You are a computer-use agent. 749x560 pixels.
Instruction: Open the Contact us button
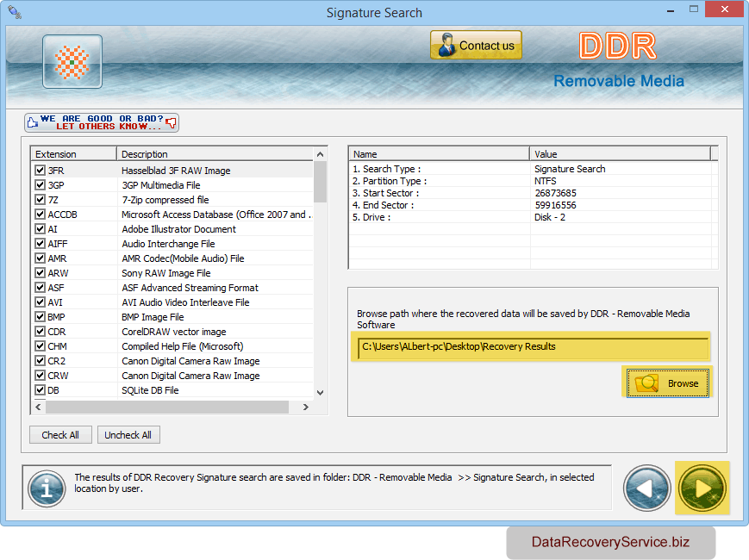[x=476, y=45]
